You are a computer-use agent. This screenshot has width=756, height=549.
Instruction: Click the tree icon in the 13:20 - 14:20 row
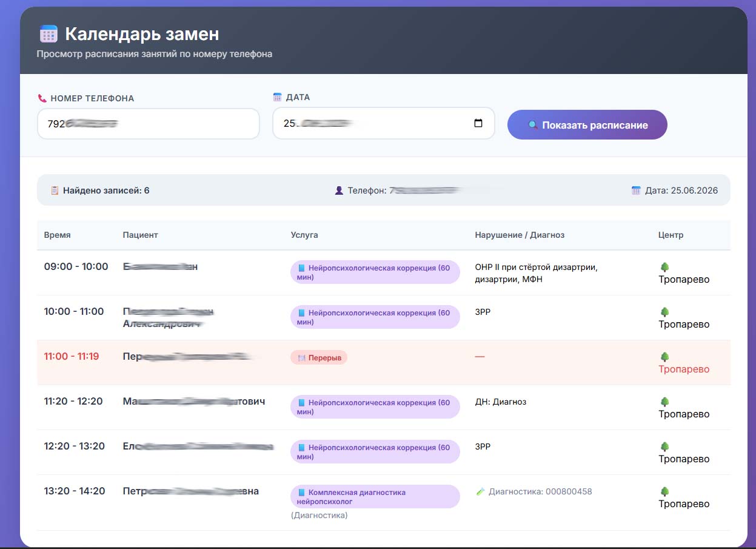pyautogui.click(x=664, y=491)
